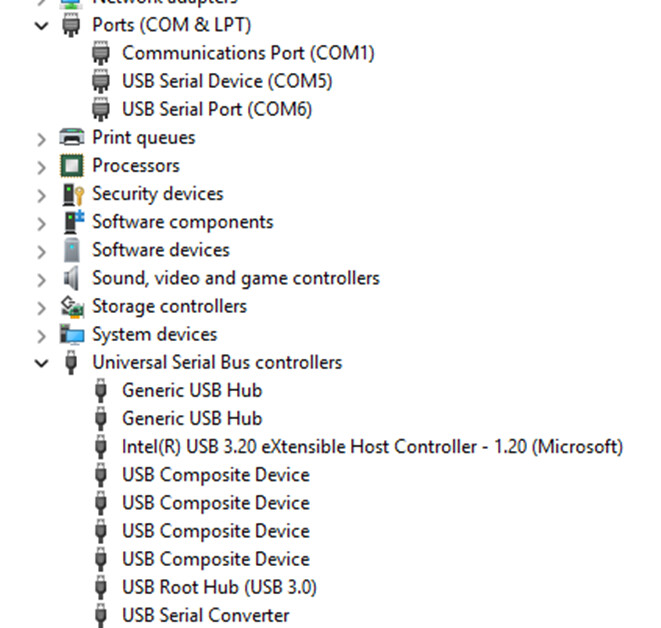Collapse Universal Serial Bus controllers node
The image size is (661, 628).
pos(41,363)
